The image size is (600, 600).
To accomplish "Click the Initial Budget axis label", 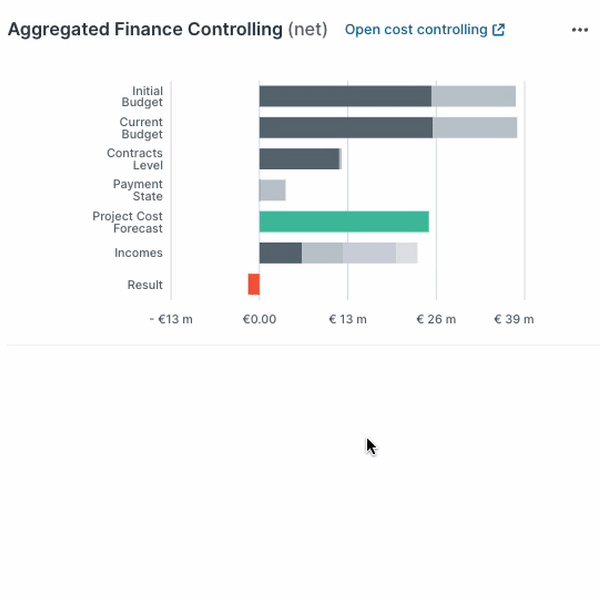I will (142, 97).
